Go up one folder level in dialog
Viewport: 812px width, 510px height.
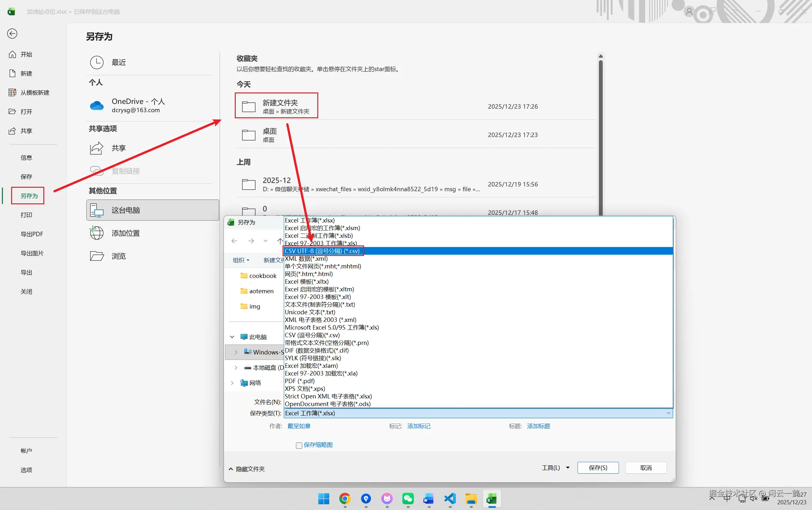[280, 241]
